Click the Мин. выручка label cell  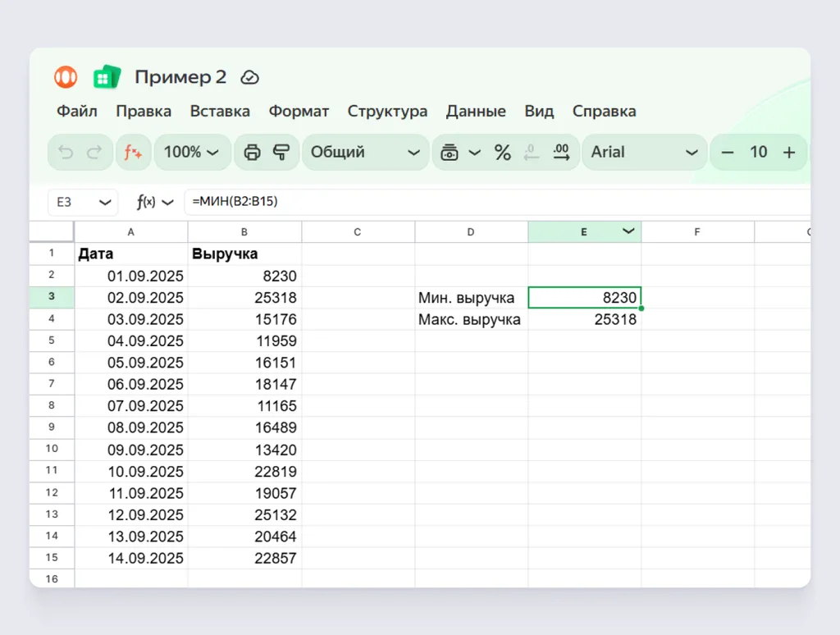point(472,298)
